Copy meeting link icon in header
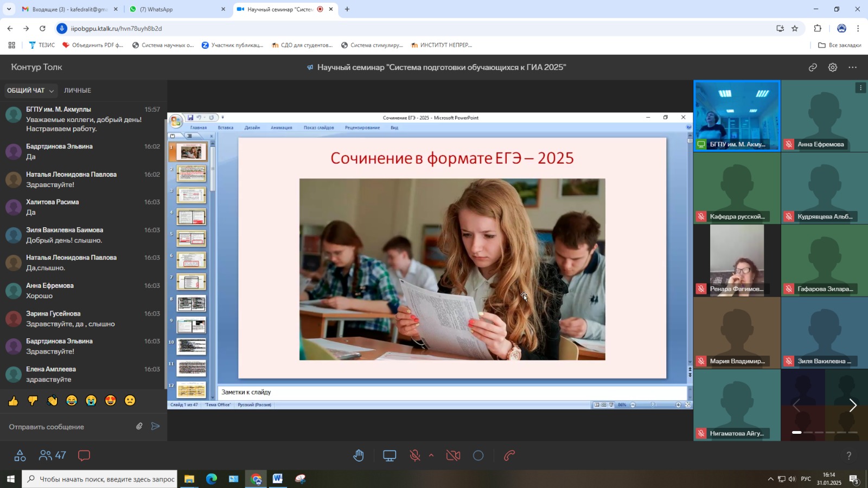The width and height of the screenshot is (868, 488). tap(813, 67)
